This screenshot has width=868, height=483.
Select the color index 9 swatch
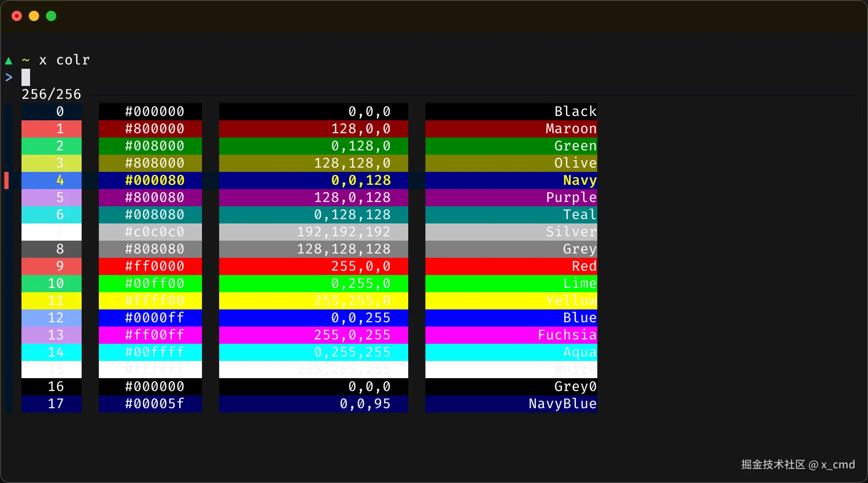[x=52, y=266]
